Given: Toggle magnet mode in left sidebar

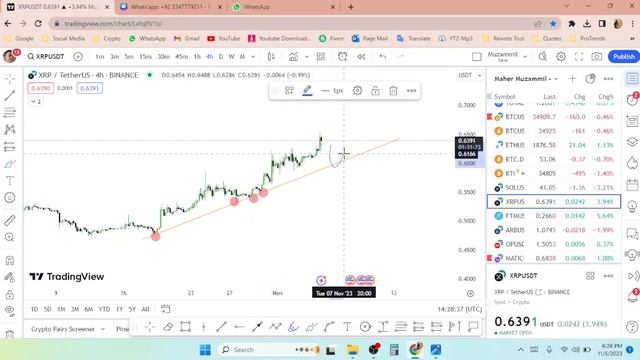Looking at the screenshot, I should tap(10, 260).
